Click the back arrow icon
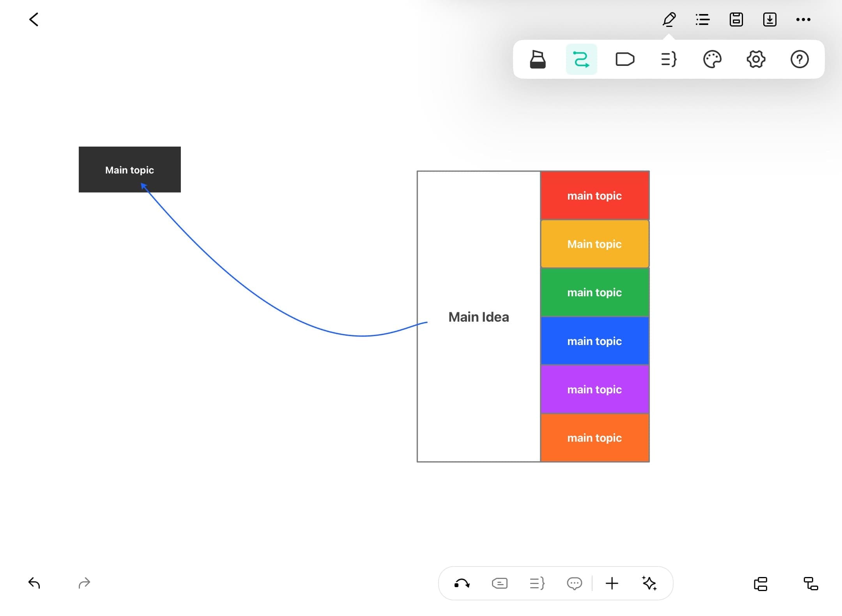 coord(34,19)
